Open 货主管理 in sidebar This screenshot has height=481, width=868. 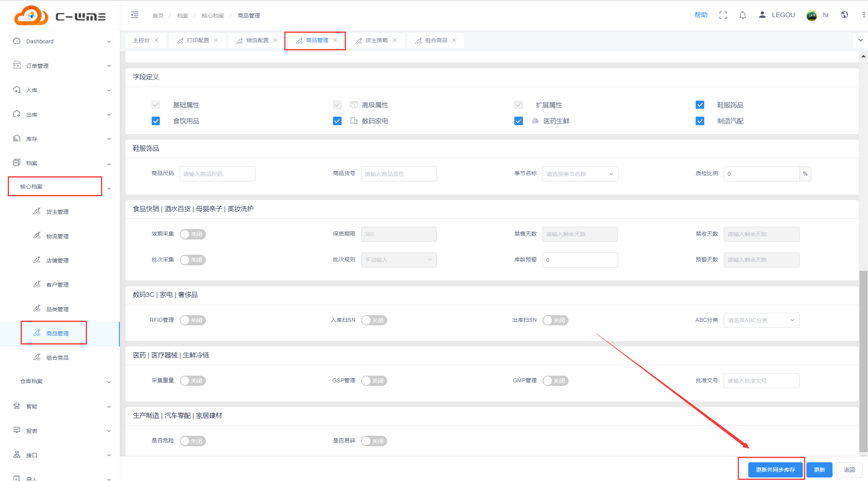click(57, 212)
